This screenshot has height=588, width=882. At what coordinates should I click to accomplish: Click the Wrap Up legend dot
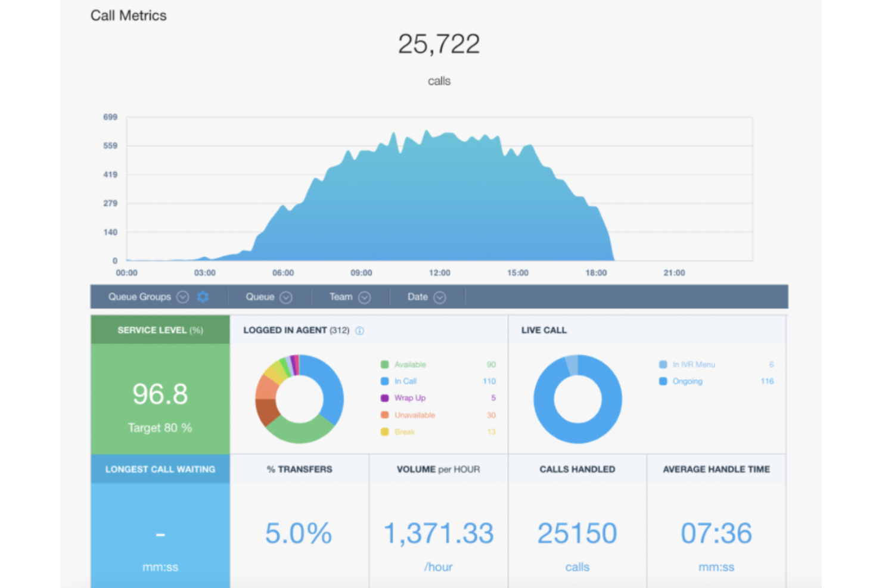click(385, 398)
